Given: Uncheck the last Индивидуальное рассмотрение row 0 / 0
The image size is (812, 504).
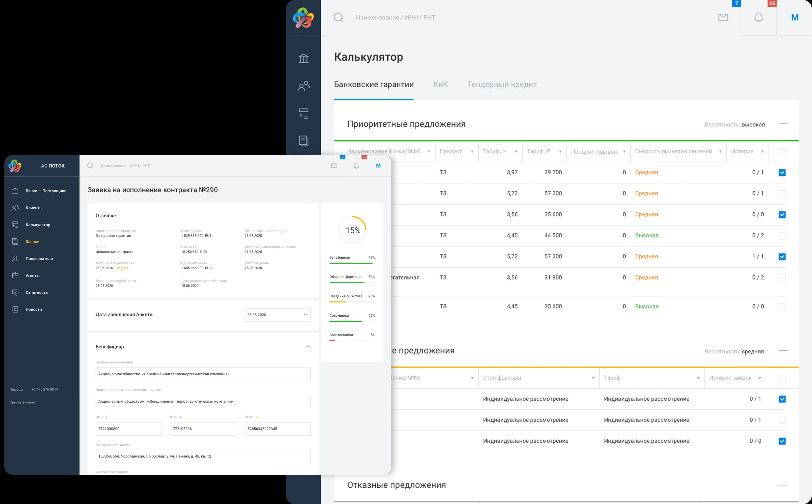Looking at the screenshot, I should pyautogui.click(x=782, y=441).
